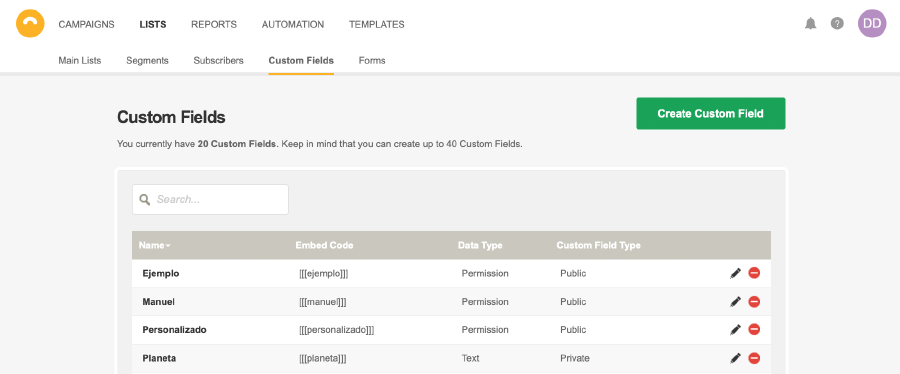The height and width of the screenshot is (374, 900).
Task: Delete the Personalizado custom field
Action: [x=754, y=329]
